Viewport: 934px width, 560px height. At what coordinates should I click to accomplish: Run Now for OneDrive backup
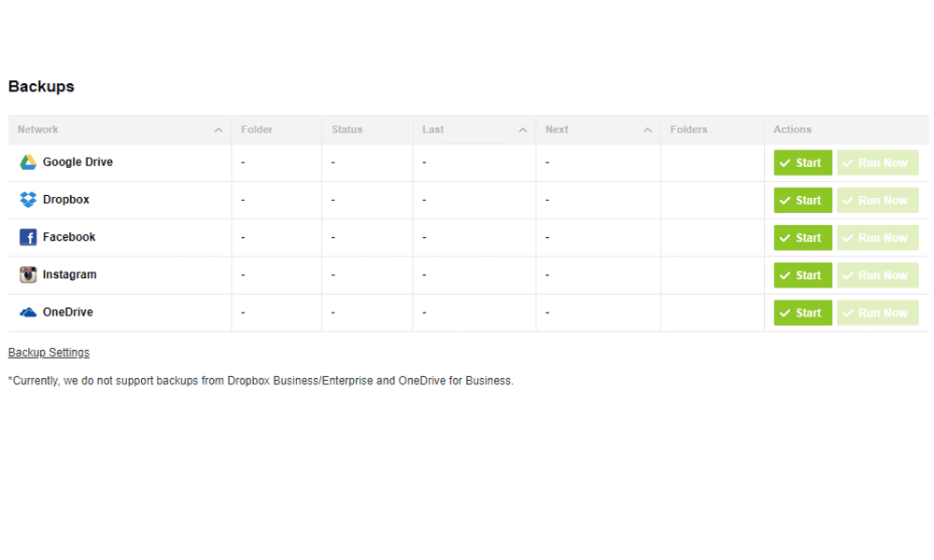click(877, 313)
